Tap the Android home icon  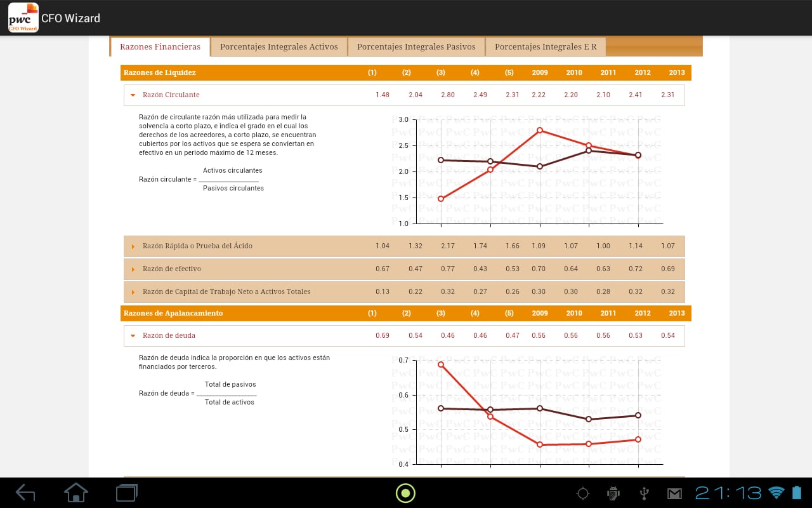(x=76, y=492)
